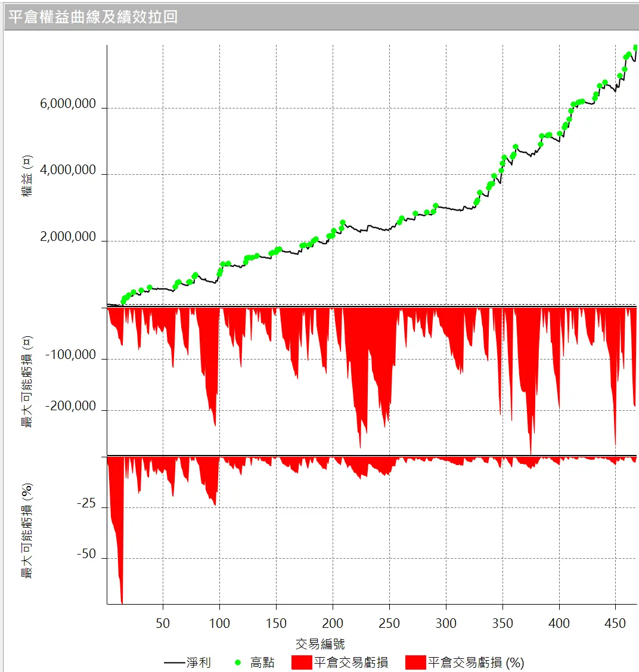Click the 最大可能虧損 (%) y-axis title

[27, 531]
